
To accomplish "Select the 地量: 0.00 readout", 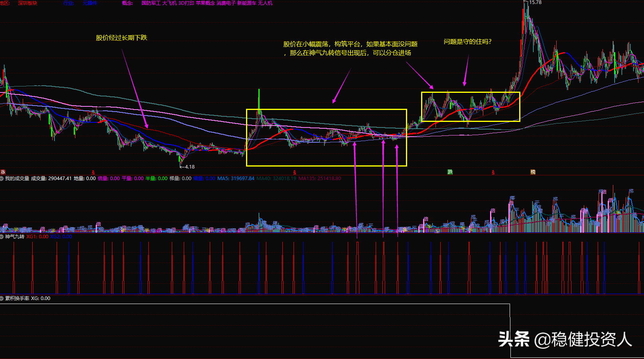I will pos(85,179).
